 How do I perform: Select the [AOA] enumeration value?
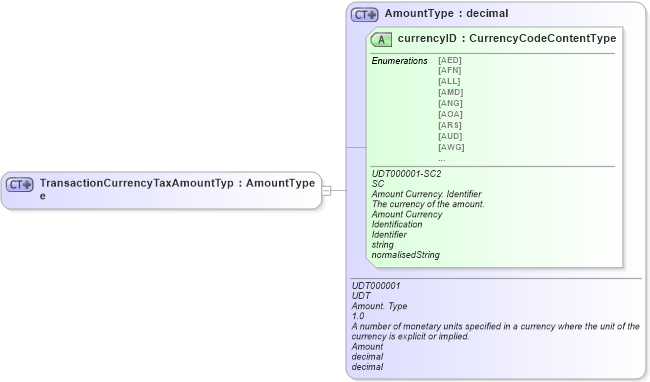tap(450, 114)
